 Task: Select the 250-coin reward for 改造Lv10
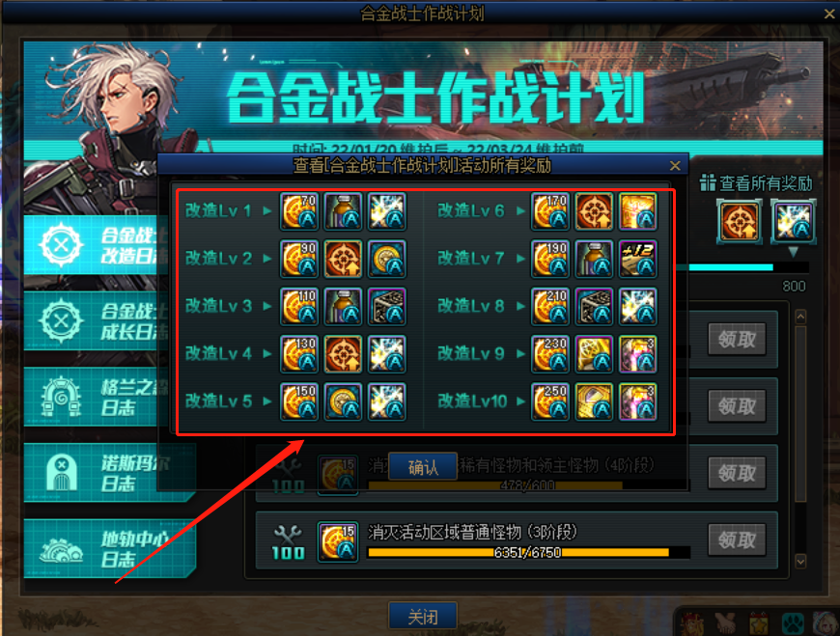point(550,401)
